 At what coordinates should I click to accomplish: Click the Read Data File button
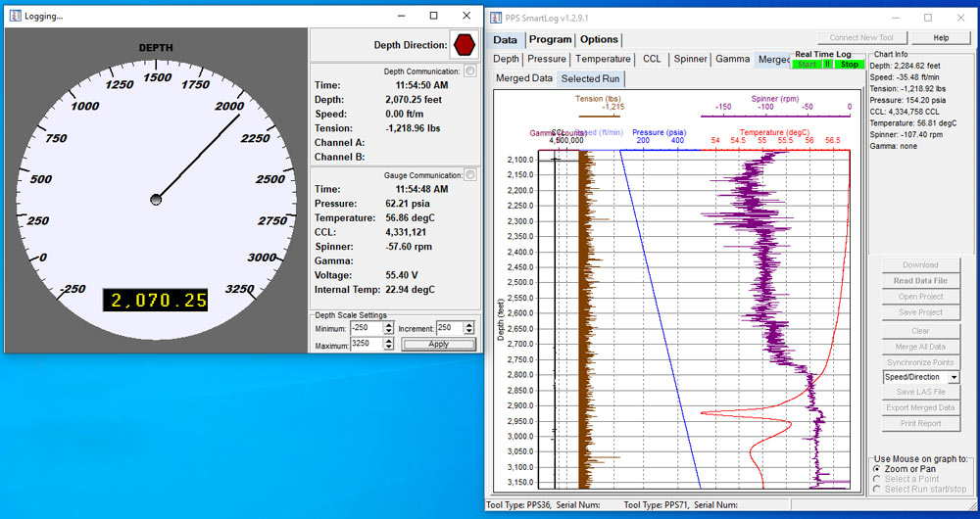click(920, 281)
